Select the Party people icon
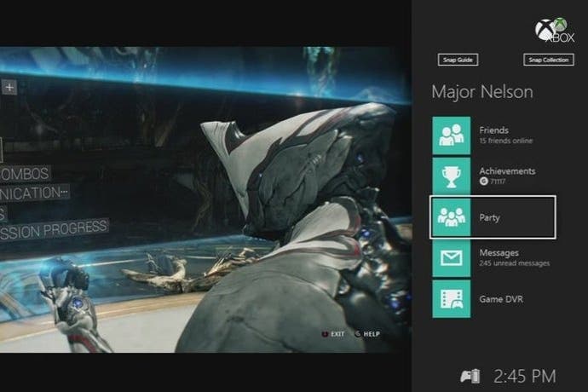This screenshot has height=392, width=588. [x=451, y=217]
